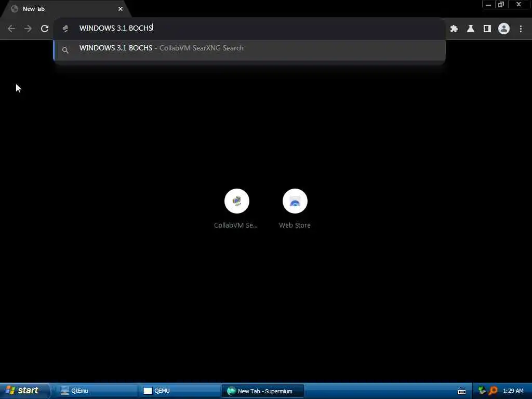532x399 pixels.
Task: Click the 1:29 AM clock
Action: point(513,391)
